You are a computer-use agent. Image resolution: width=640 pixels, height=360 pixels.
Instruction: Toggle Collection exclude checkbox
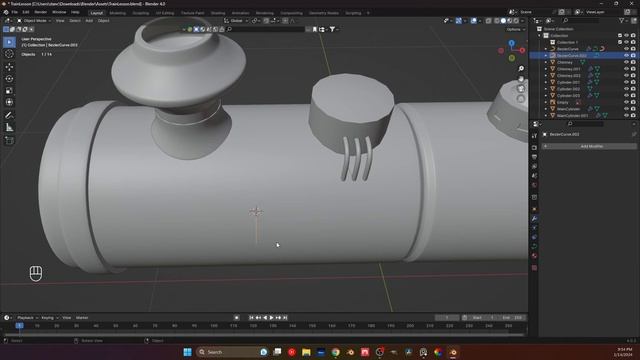click(620, 36)
